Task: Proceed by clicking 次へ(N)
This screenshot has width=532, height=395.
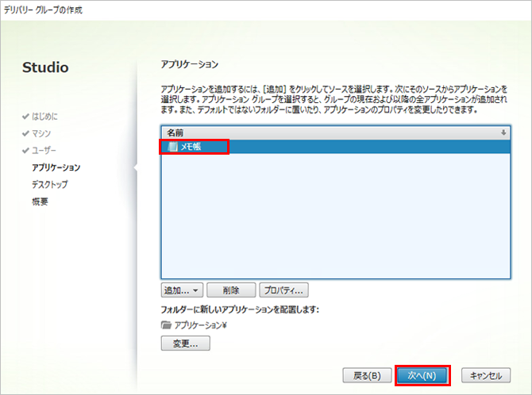Action: point(422,374)
